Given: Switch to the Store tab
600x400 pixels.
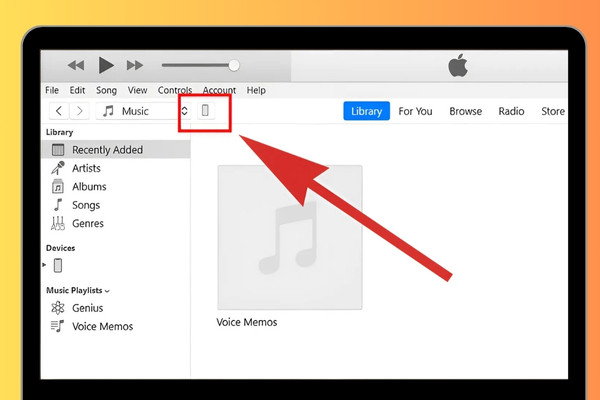Looking at the screenshot, I should [553, 111].
